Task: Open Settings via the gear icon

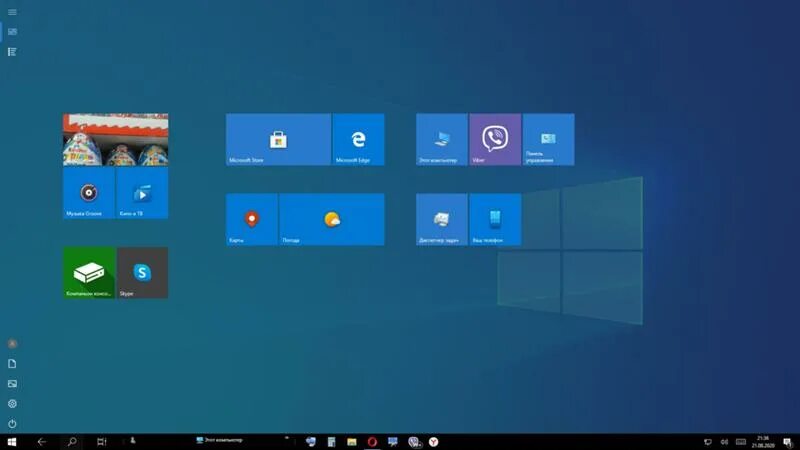Action: coord(12,404)
